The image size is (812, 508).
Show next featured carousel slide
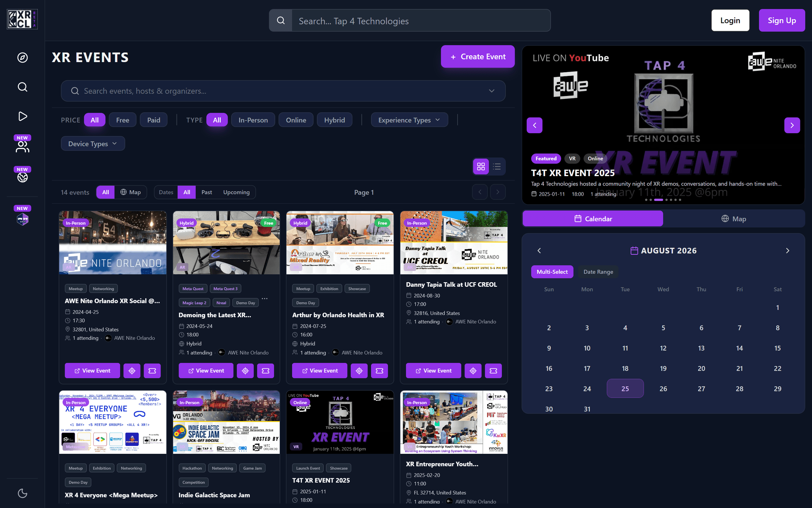792,125
